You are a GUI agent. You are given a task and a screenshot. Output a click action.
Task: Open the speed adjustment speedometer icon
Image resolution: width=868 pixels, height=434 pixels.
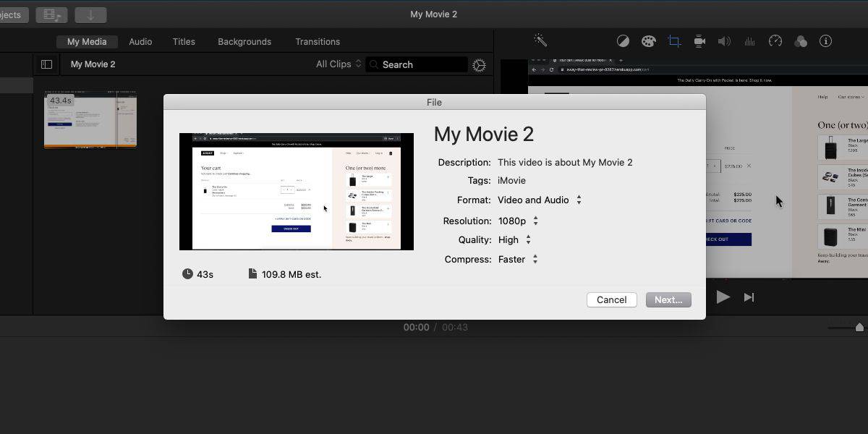tap(775, 41)
